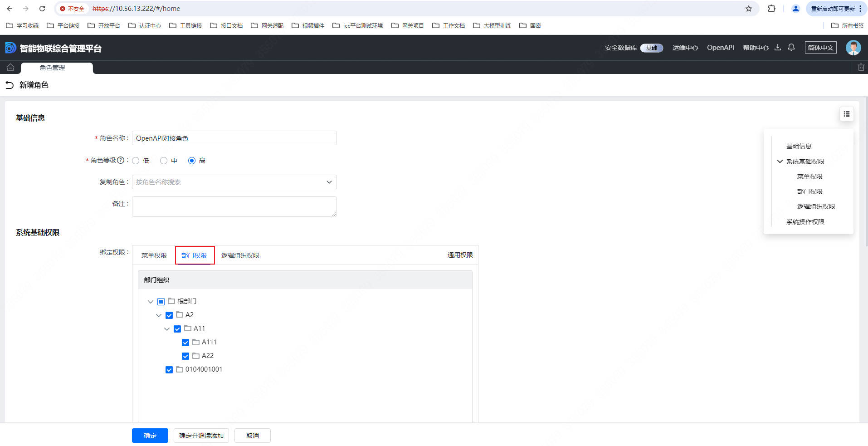This screenshot has width=868, height=446.
Task: Click the back arrow next to 新增角色
Action: click(x=10, y=85)
